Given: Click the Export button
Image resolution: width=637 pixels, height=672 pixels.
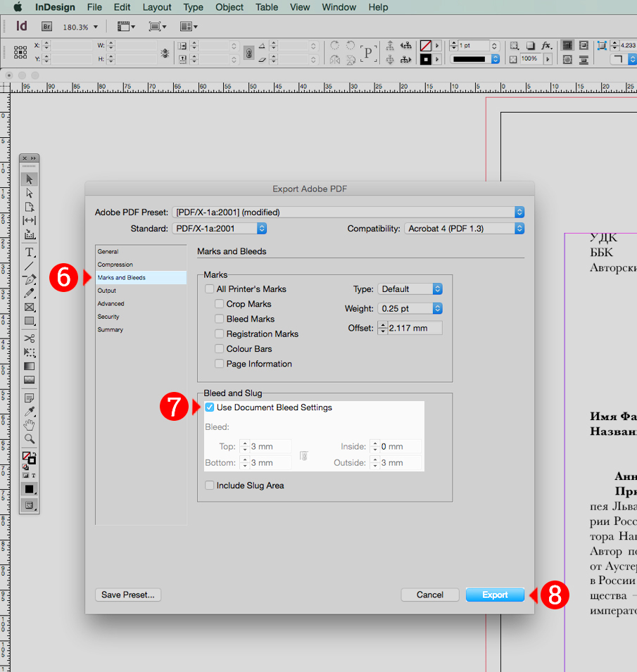Looking at the screenshot, I should coord(495,594).
